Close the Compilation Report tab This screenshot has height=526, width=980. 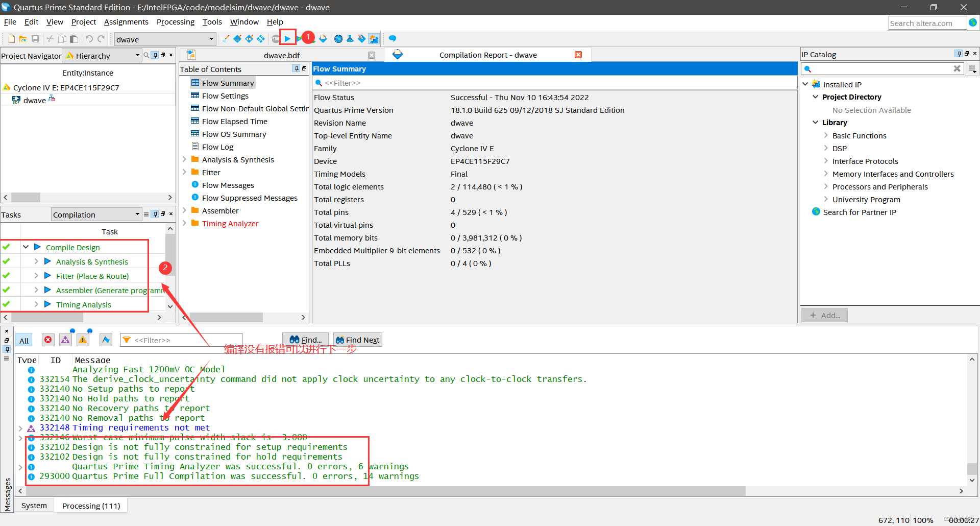(x=578, y=55)
